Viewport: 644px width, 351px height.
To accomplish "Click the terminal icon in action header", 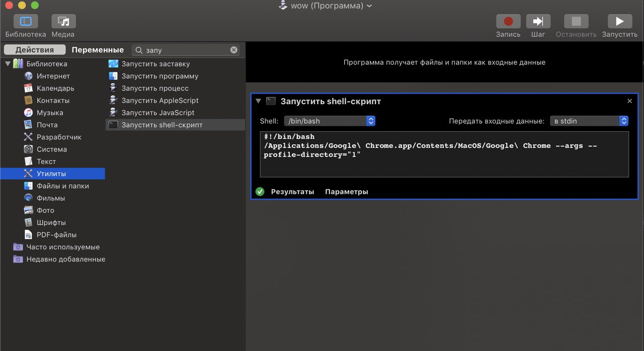I will click(x=271, y=101).
